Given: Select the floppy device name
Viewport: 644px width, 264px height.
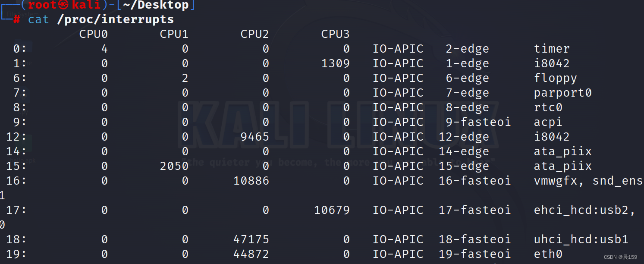Looking at the screenshot, I should coord(555,78).
